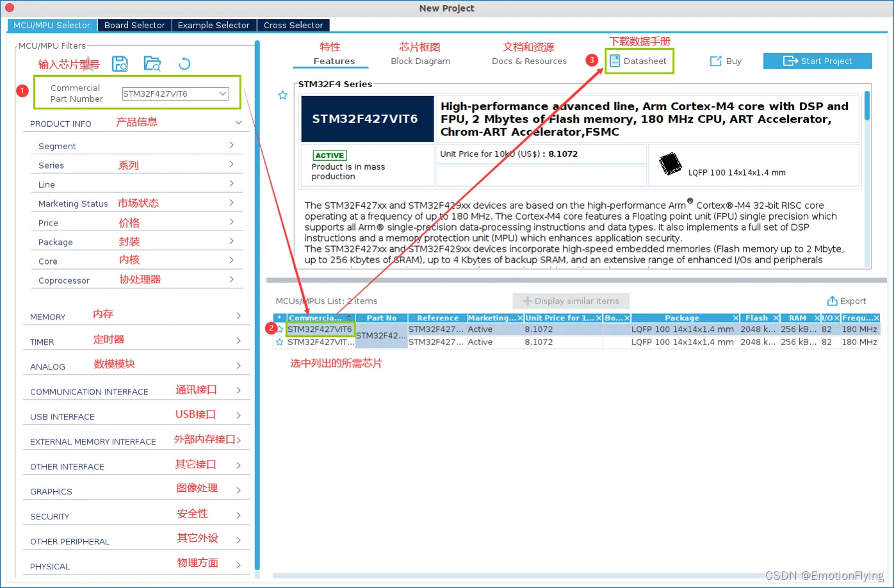Click the Datasheet document icon
The width and height of the screenshot is (894, 588).
(614, 61)
